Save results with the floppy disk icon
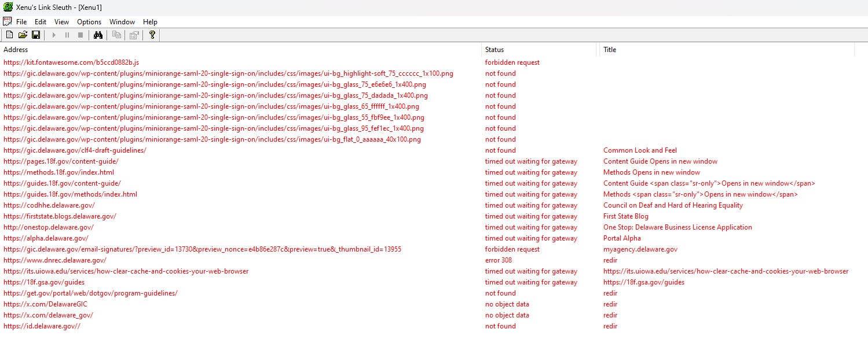This screenshot has height=362, width=868. point(36,35)
